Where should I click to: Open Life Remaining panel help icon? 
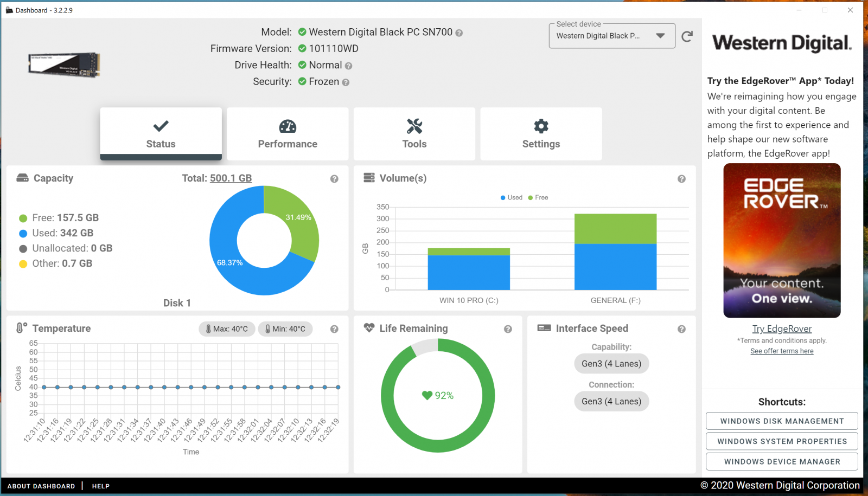point(508,329)
